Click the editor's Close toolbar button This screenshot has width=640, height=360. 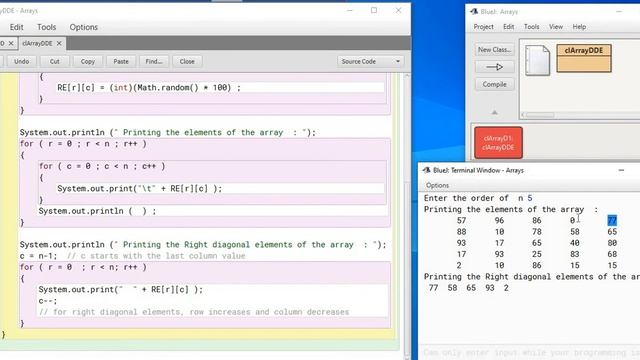point(187,61)
